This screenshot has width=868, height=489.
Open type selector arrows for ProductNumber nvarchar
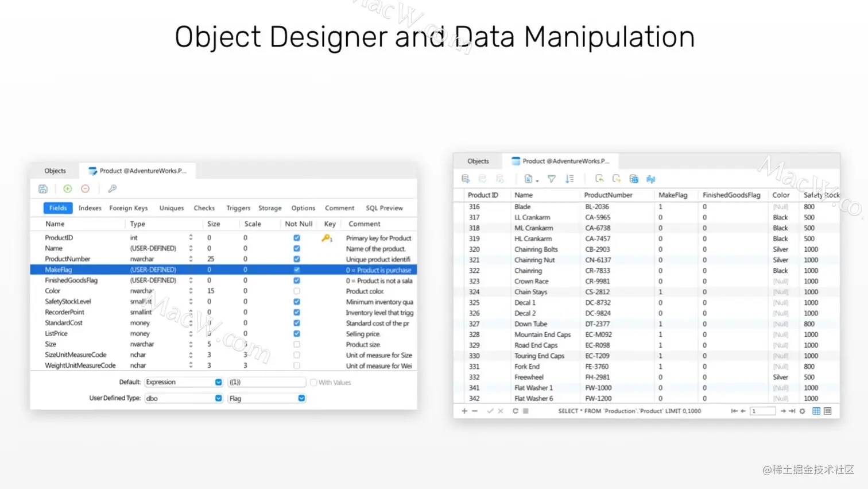[x=191, y=259]
